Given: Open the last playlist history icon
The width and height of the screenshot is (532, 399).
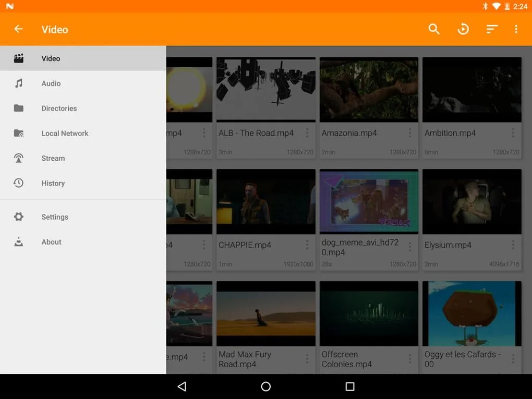Looking at the screenshot, I should [x=463, y=29].
